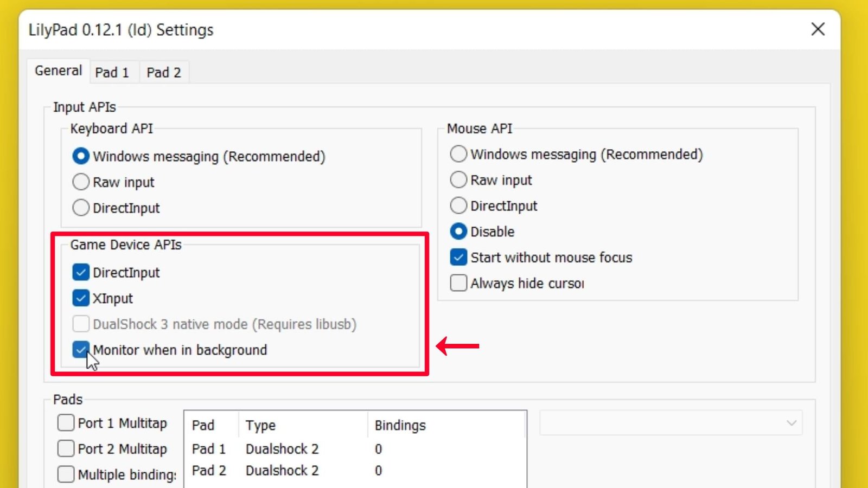
Task: Enable Port 1 Multitap checkbox
Action: tap(66, 423)
